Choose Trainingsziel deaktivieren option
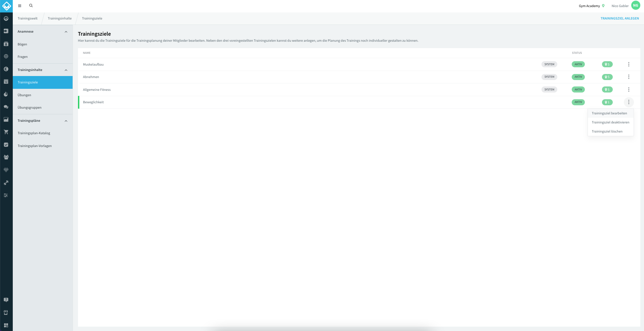Image resolution: width=644 pixels, height=331 pixels. pos(610,122)
